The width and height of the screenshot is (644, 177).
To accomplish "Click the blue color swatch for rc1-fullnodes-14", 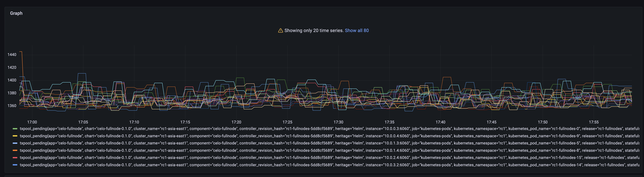I will point(15,165).
